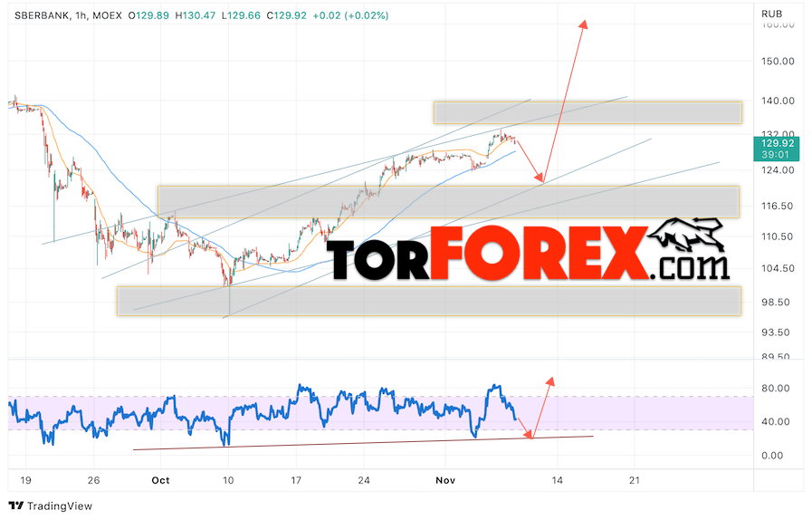The width and height of the screenshot is (812, 520).
Task: Click the change value +0.02 (+0.02%)
Action: (350, 15)
